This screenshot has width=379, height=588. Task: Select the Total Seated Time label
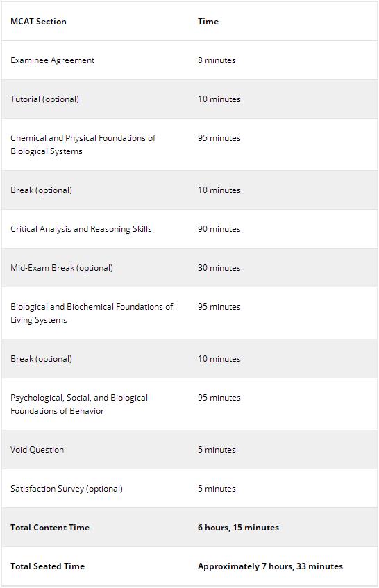pos(47,566)
